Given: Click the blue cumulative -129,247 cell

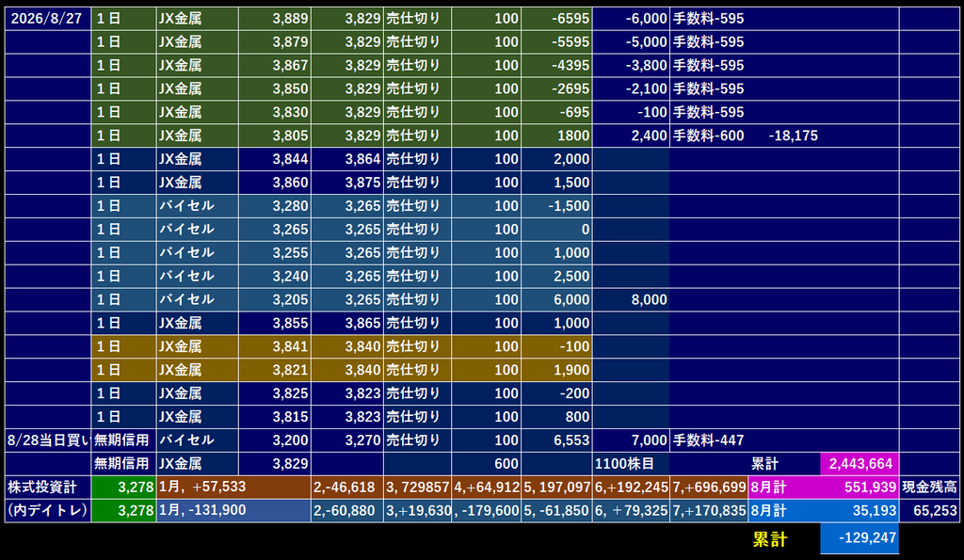Looking at the screenshot, I should pyautogui.click(x=860, y=537).
